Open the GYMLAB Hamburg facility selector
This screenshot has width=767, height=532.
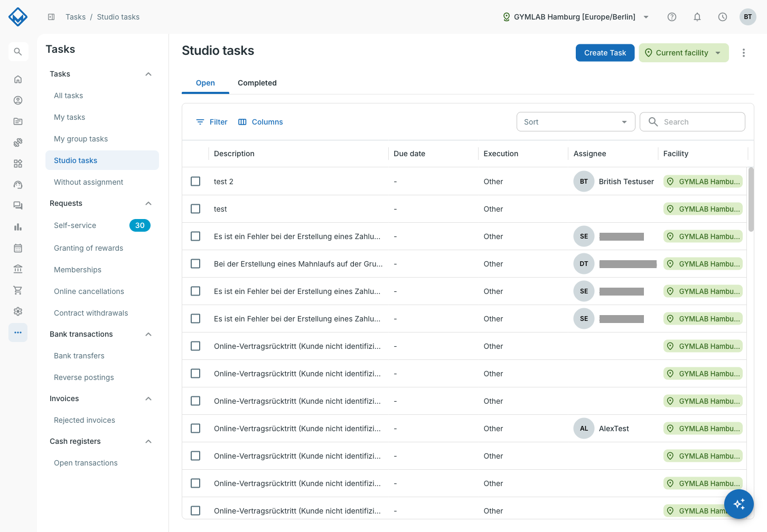click(x=576, y=17)
